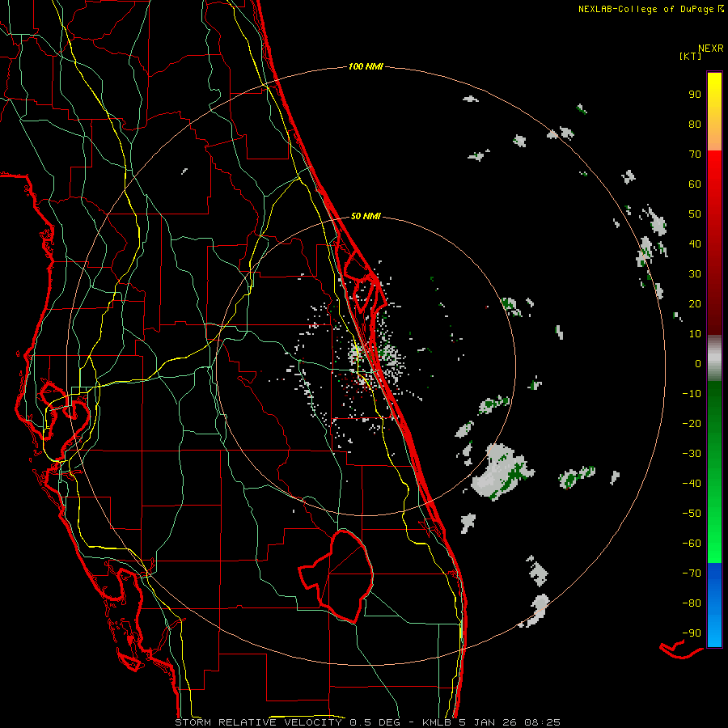This screenshot has height=728, width=728.
Task: Select the -60 knot scale label
Action: 692,544
